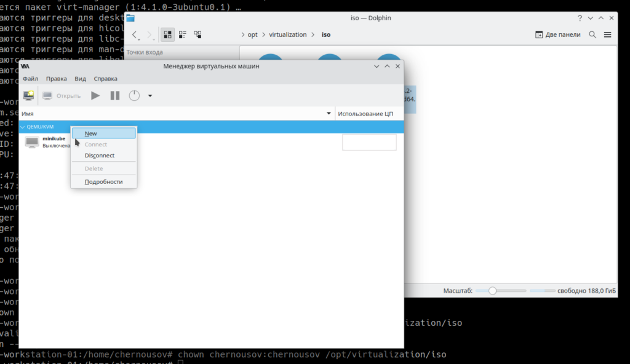Click Dolphin's search magnifier icon
This screenshot has width=630, height=364.
(593, 34)
